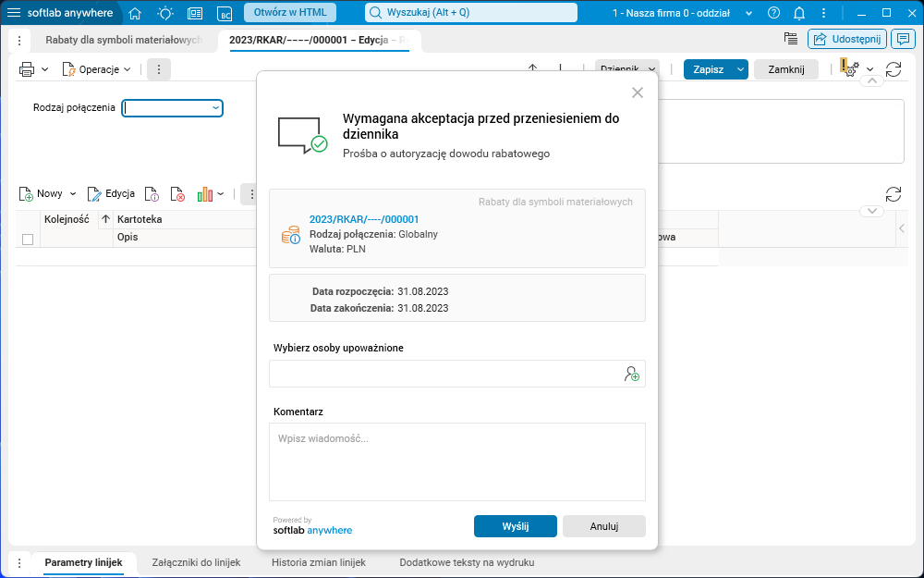Focus the Wyszukaj search field

point(471,12)
